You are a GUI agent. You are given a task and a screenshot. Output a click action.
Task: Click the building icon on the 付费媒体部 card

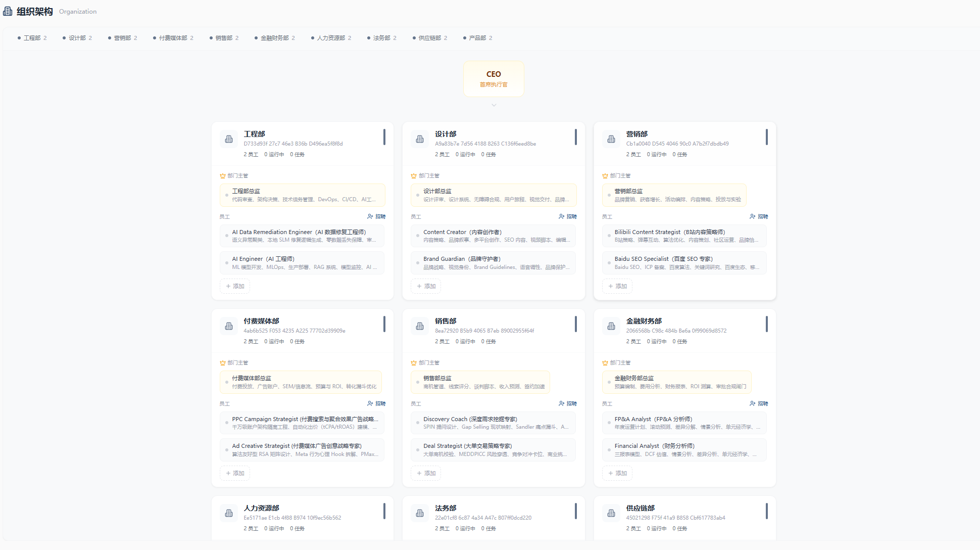229,326
